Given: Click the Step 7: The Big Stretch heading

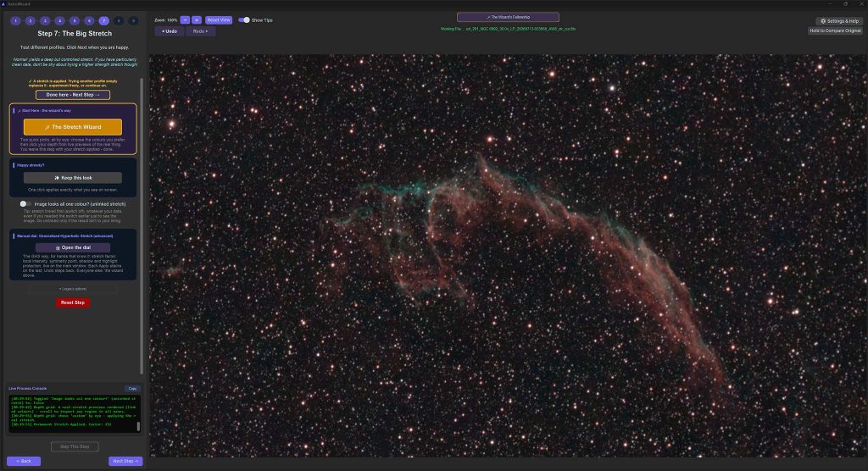Looking at the screenshot, I should tap(75, 34).
